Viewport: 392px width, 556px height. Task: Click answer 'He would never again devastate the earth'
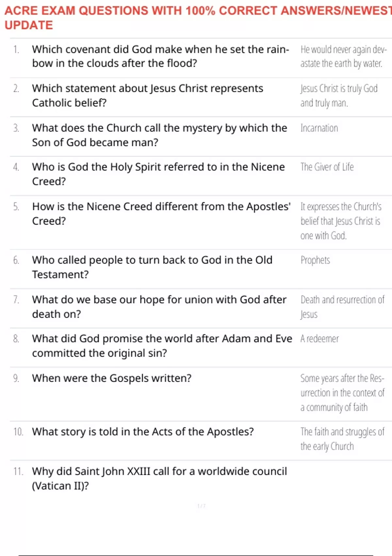pyautogui.click(x=344, y=56)
